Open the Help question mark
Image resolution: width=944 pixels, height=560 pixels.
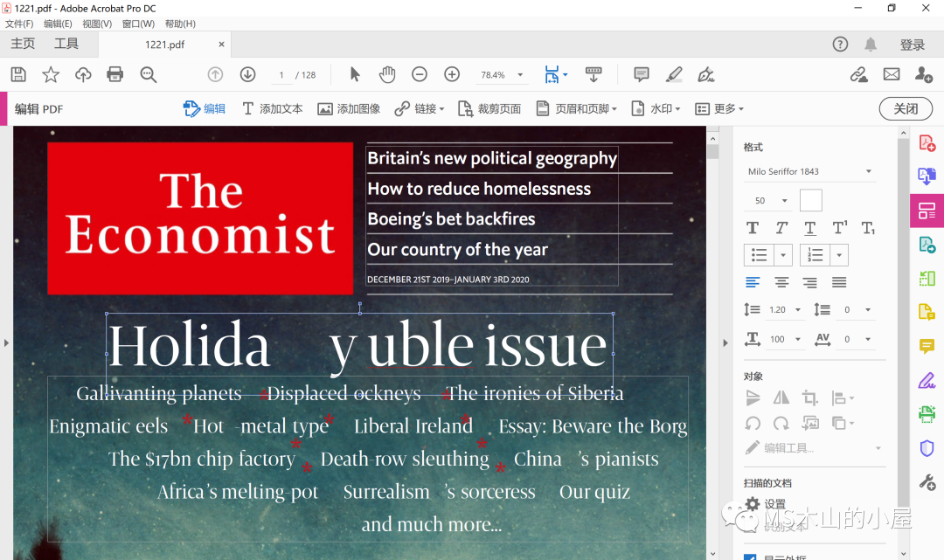(841, 44)
